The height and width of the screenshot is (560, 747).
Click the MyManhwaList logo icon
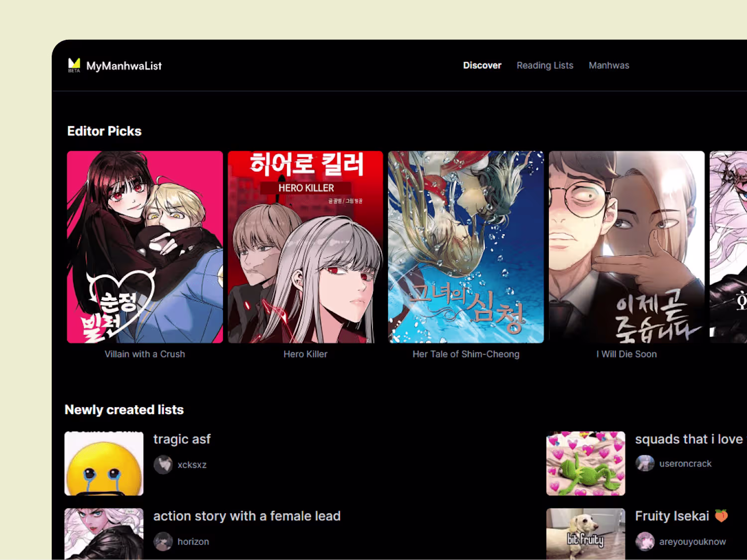click(74, 65)
